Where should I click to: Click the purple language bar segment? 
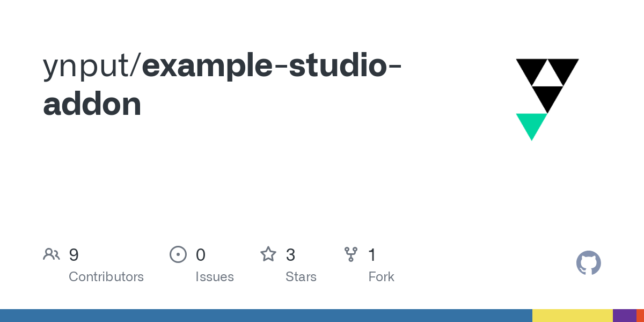point(625,316)
